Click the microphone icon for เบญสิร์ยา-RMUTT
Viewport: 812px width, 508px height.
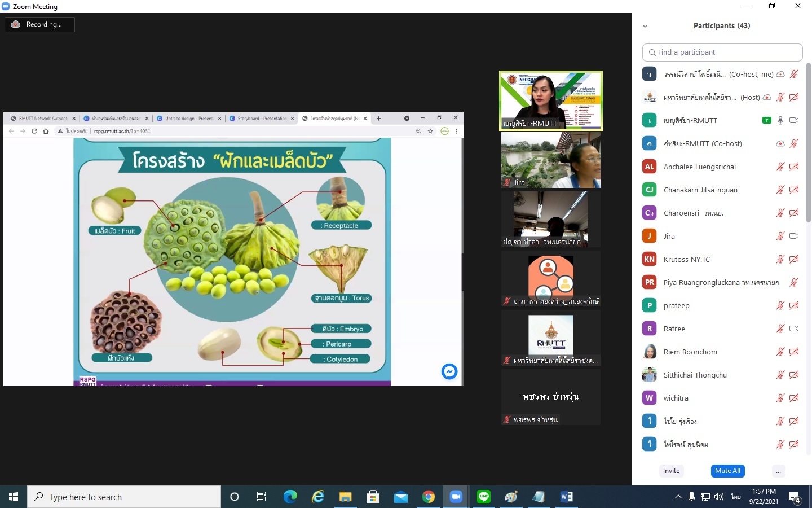780,120
